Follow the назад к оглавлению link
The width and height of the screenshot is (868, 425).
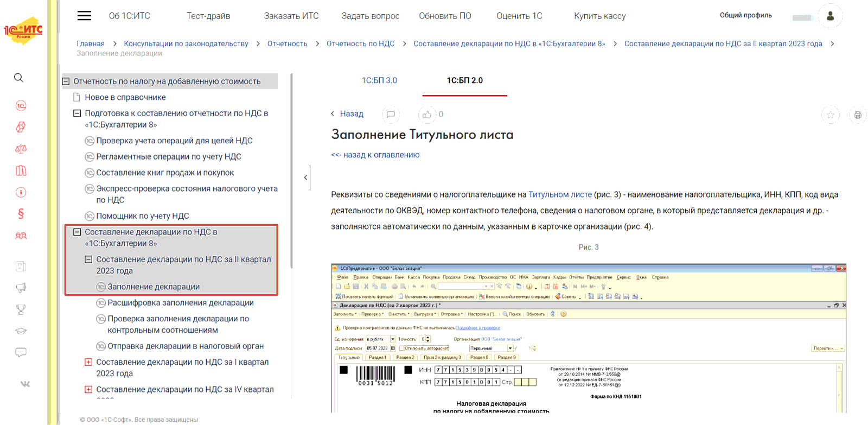pyautogui.click(x=375, y=155)
